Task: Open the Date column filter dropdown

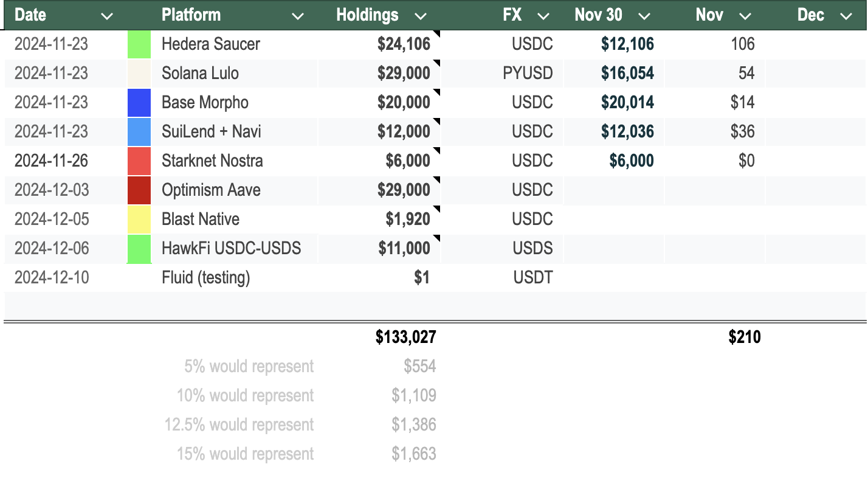Action: [x=107, y=16]
